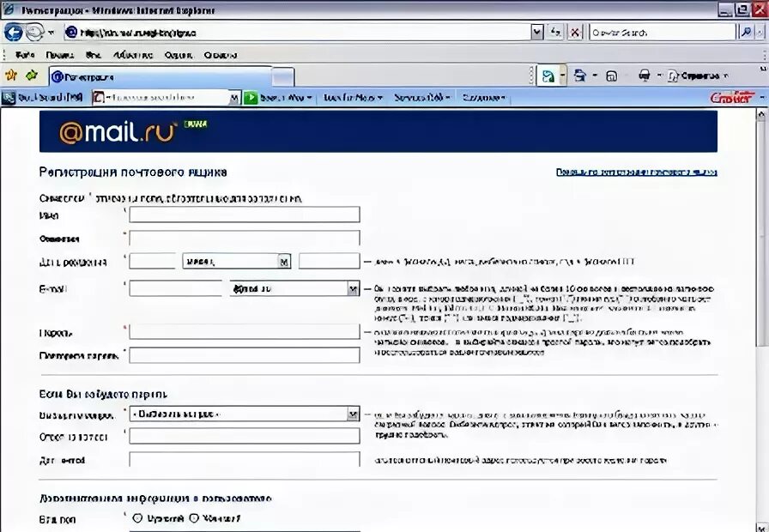Click the Add to Favorites icon
769x532 pixels.
click(32, 75)
